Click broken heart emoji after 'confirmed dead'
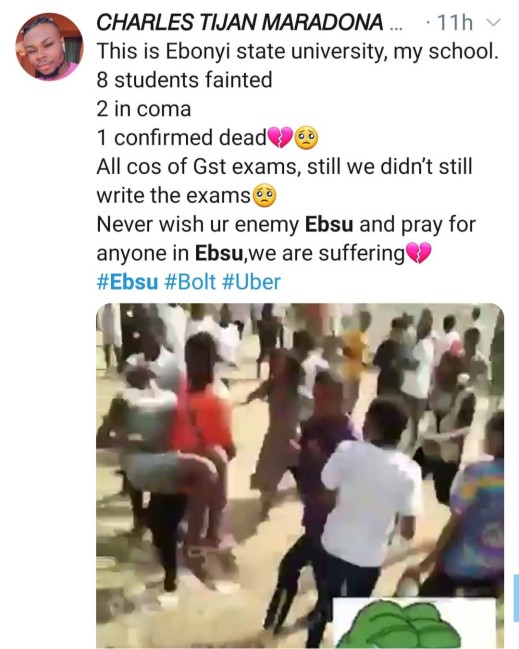Viewport: 519px width, 649px height. tap(281, 138)
